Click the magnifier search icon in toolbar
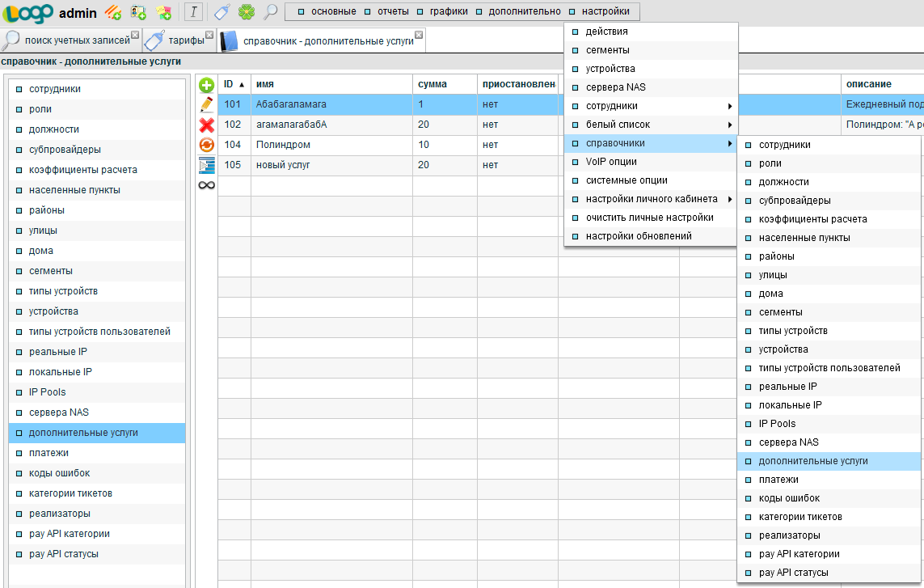This screenshot has height=588, width=924. pos(271,11)
